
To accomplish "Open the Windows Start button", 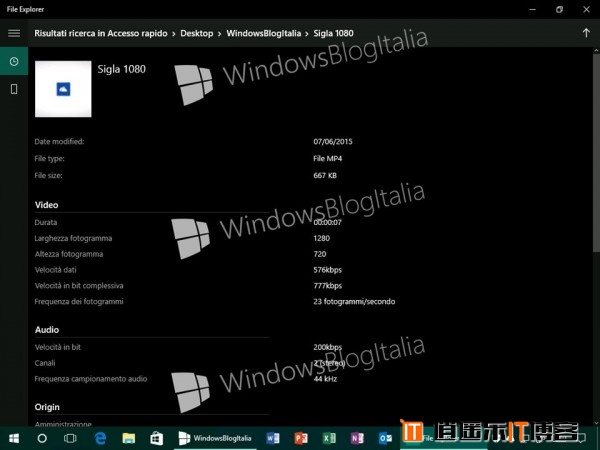I will coord(14,438).
